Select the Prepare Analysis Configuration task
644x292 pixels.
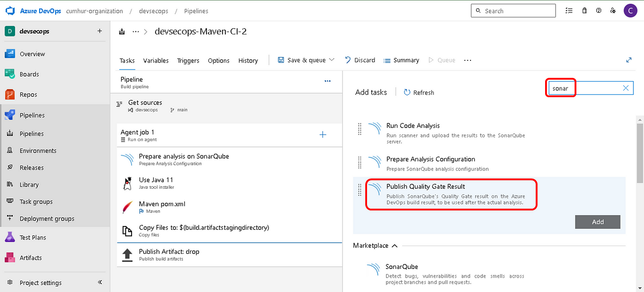(489, 164)
